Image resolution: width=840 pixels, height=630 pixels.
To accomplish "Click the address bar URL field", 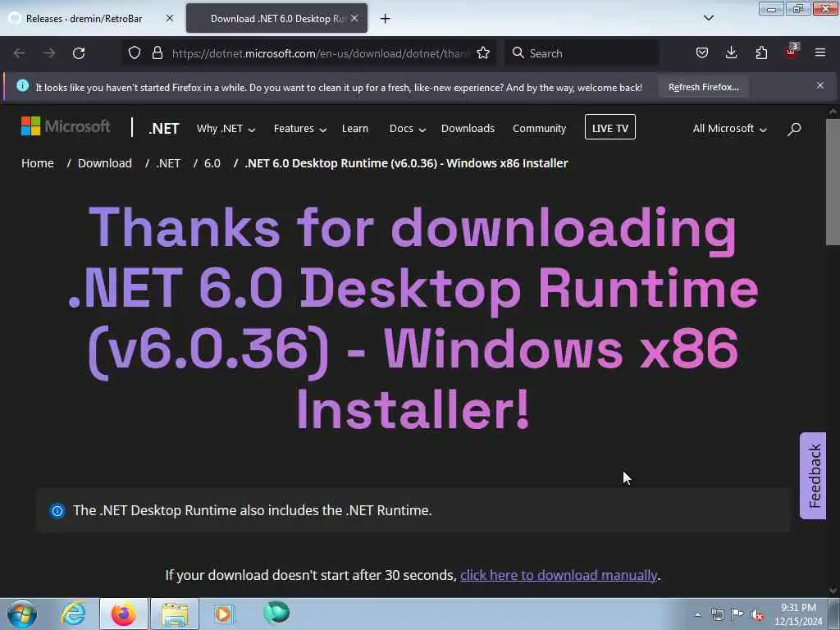I will (320, 53).
